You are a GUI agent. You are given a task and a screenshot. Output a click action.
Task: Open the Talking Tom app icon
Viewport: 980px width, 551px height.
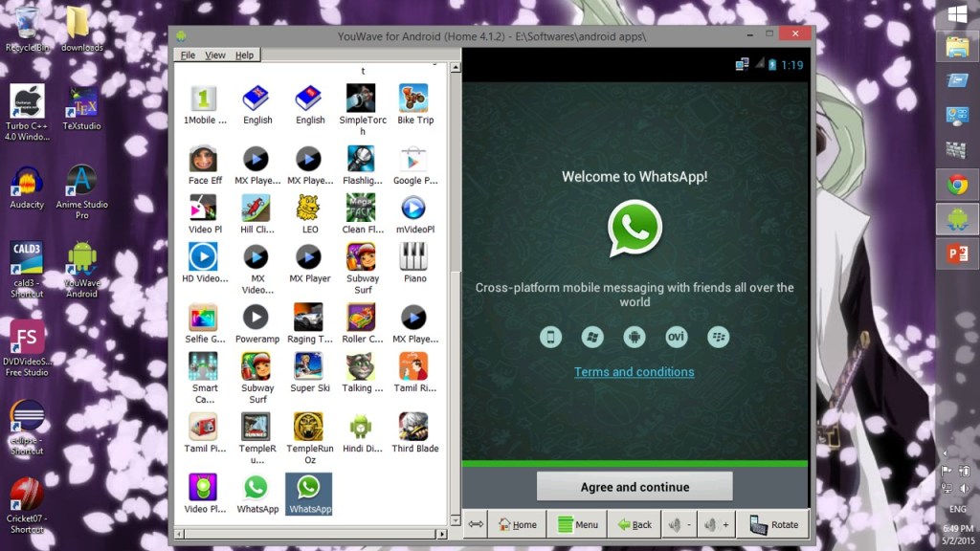pyautogui.click(x=361, y=366)
